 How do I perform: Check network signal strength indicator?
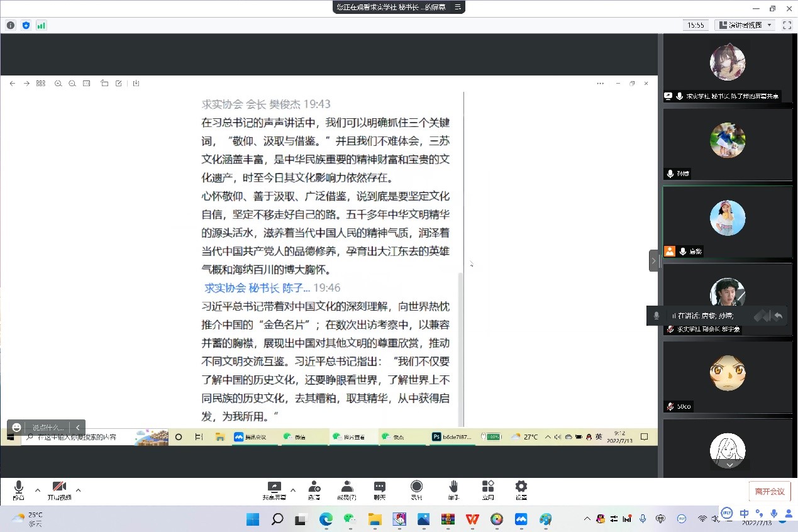pos(41,25)
